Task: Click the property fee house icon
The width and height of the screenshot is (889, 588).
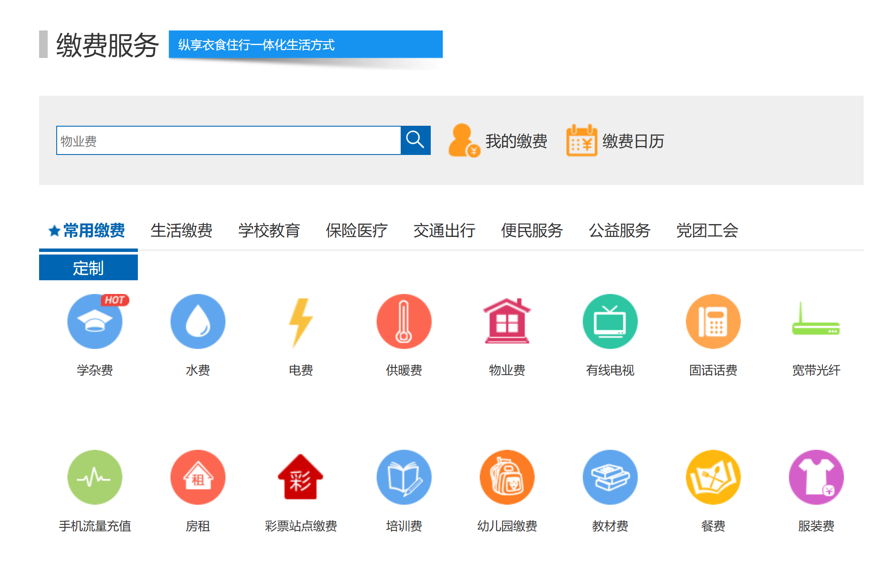Action: [x=507, y=321]
